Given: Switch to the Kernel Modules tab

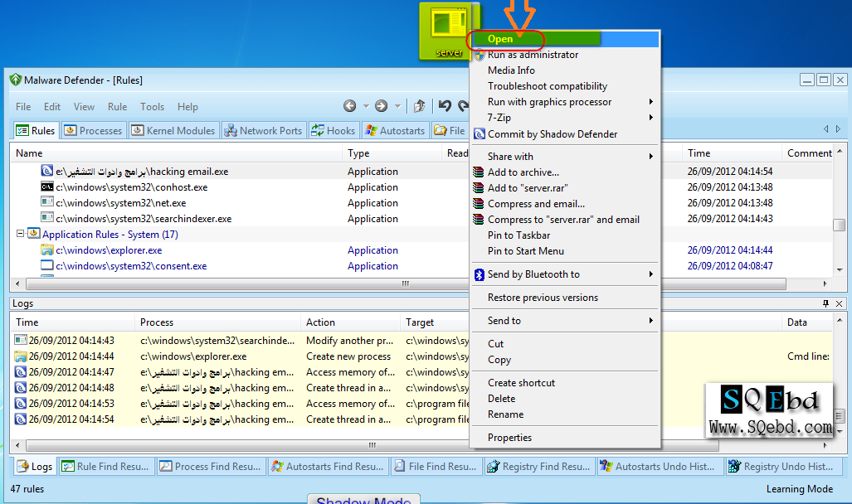Looking at the screenshot, I should click(x=173, y=131).
